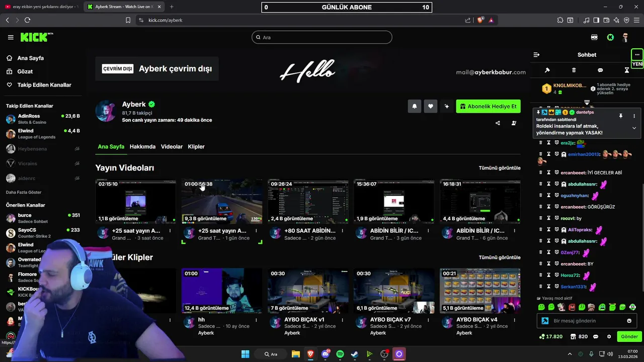Expand Daha Fazla Göster in followed channels
Screen dimensions: 644x362
pos(24,193)
